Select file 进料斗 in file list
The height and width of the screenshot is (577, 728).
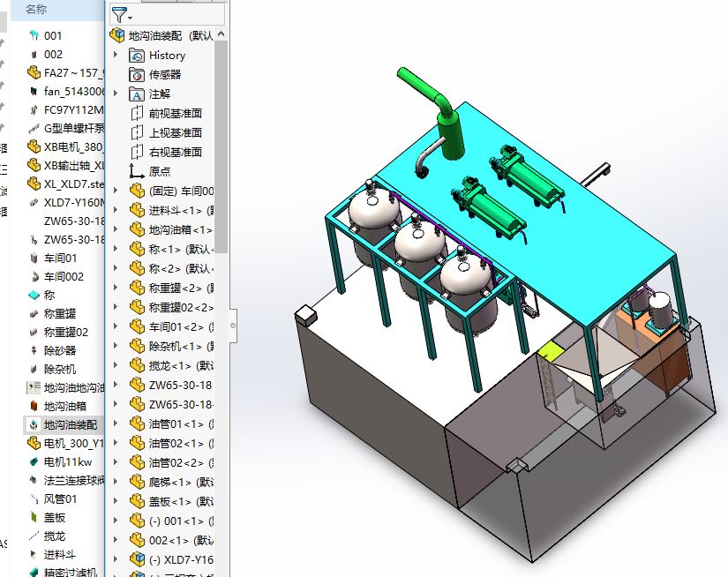click(x=60, y=555)
